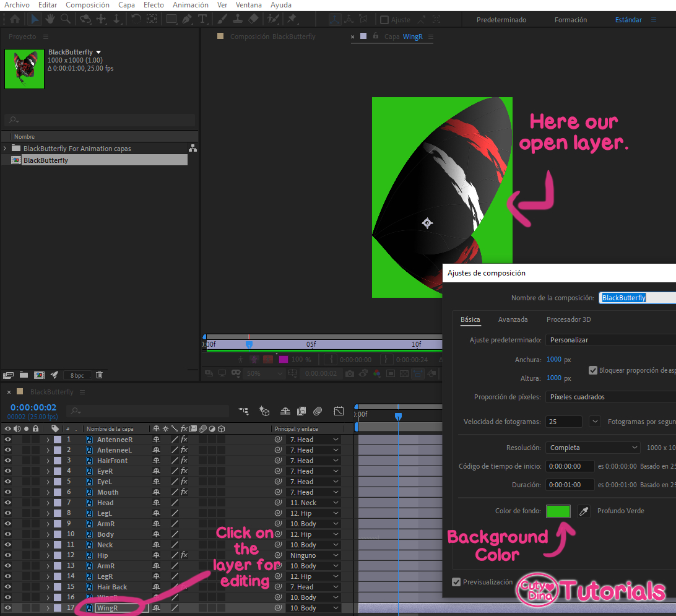Screen dimensions: 676x616
Task: Click the Formación workspace link
Action: (570, 20)
